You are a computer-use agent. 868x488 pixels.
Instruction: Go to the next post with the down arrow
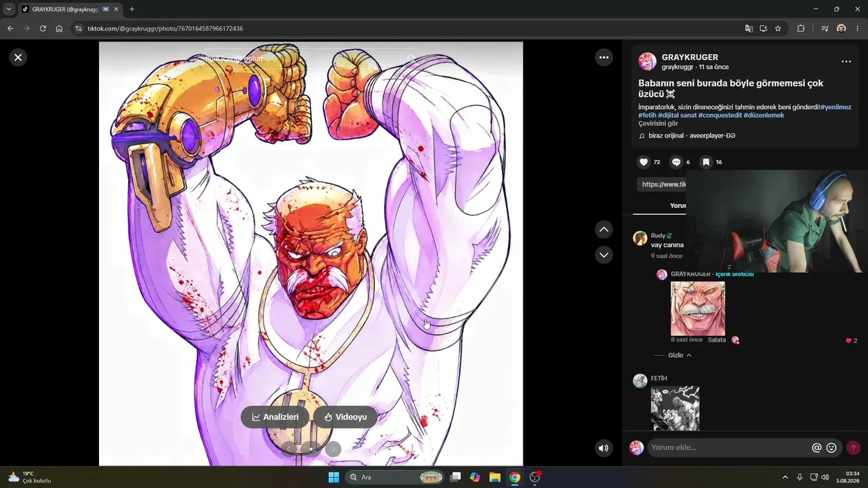click(604, 255)
